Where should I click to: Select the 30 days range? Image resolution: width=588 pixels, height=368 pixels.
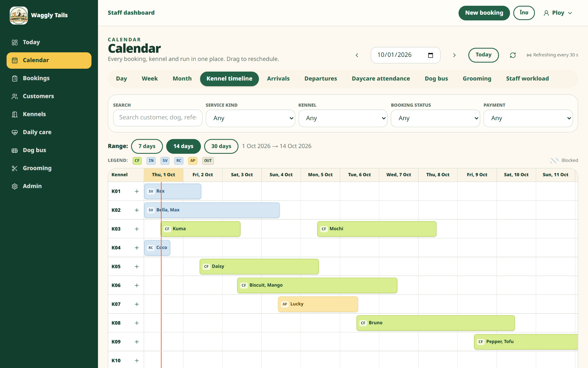click(221, 146)
